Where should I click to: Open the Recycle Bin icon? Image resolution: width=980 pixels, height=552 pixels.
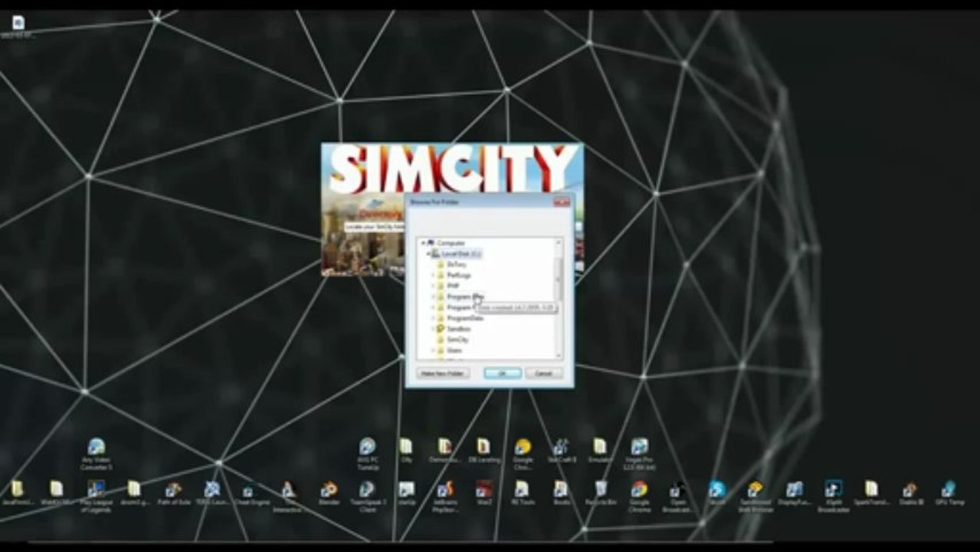[601, 494]
